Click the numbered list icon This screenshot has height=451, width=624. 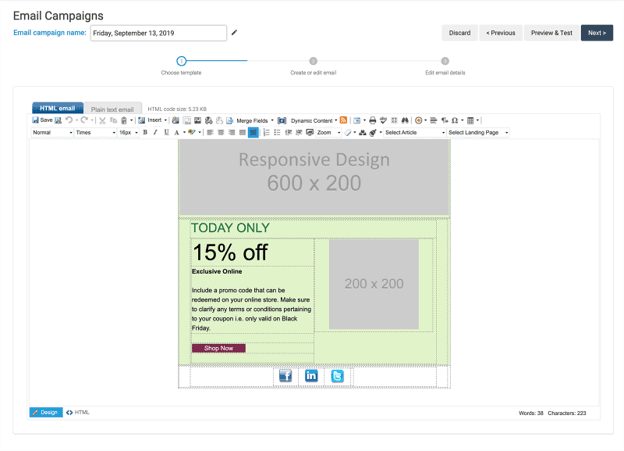(x=267, y=133)
